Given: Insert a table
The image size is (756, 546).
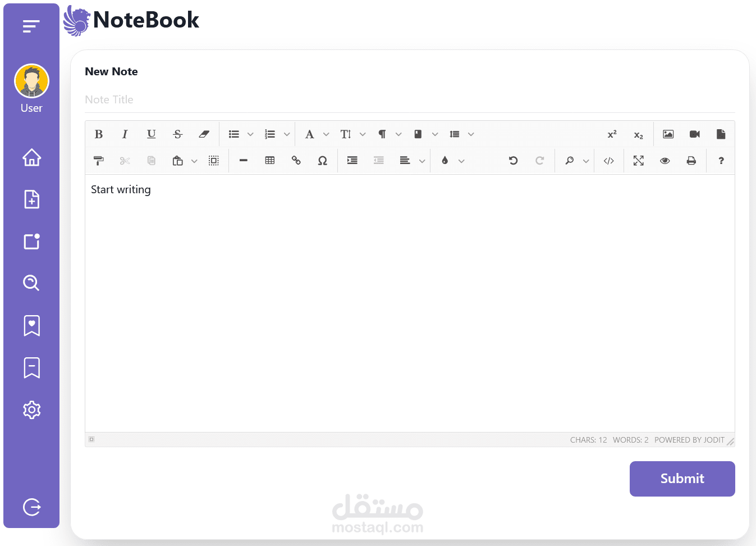Looking at the screenshot, I should (x=270, y=161).
